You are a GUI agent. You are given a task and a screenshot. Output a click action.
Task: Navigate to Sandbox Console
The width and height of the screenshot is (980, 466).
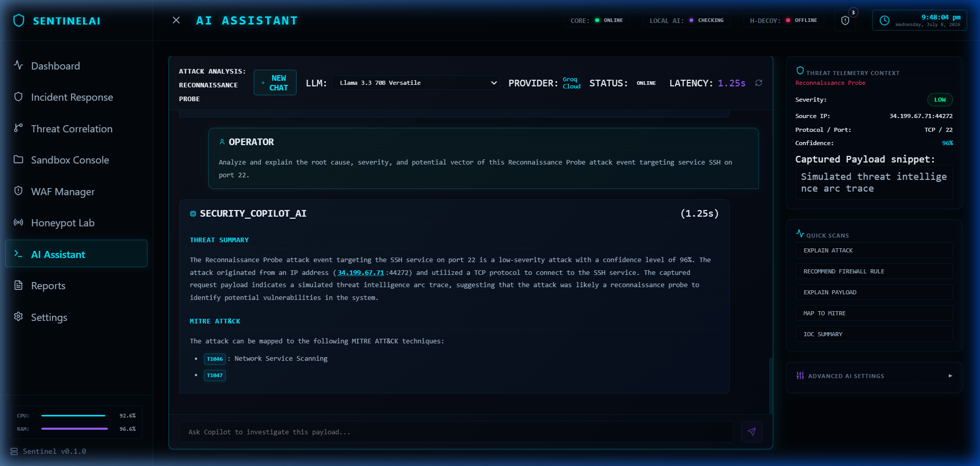77,160
